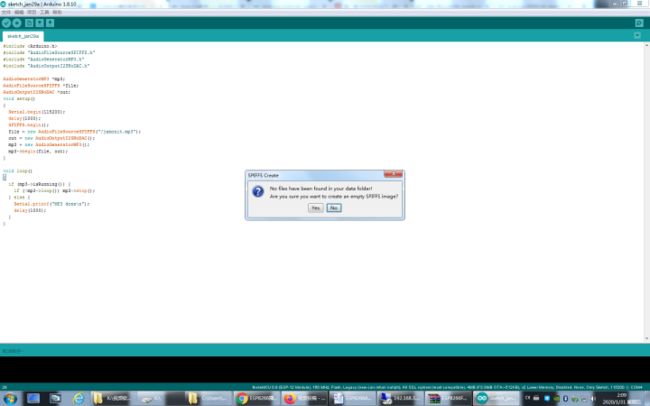The image size is (650, 406).
Task: Click the AudioOutputI2SNoDAC *out declaration line
Action: point(36,92)
